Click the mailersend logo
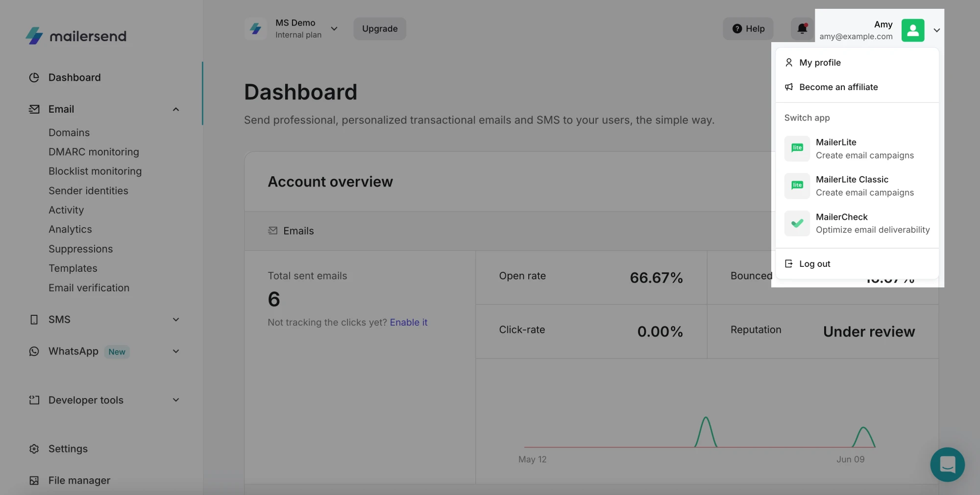980x495 pixels. click(76, 36)
